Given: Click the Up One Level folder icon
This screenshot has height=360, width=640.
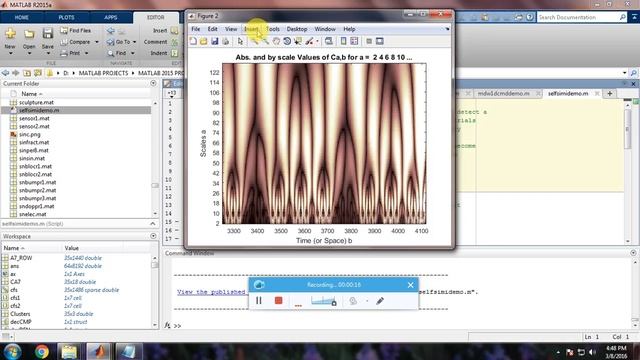Looking at the screenshot, I should pyautogui.click(x=27, y=73).
